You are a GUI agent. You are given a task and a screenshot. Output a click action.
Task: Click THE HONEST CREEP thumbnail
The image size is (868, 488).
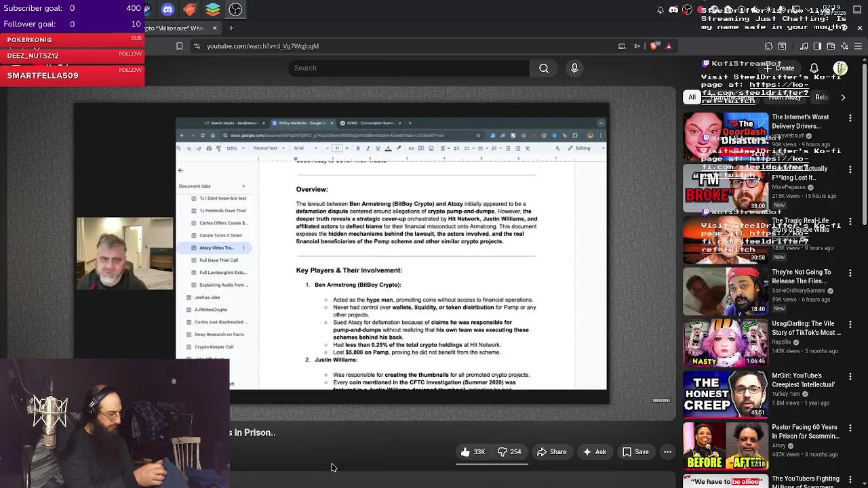726,394
